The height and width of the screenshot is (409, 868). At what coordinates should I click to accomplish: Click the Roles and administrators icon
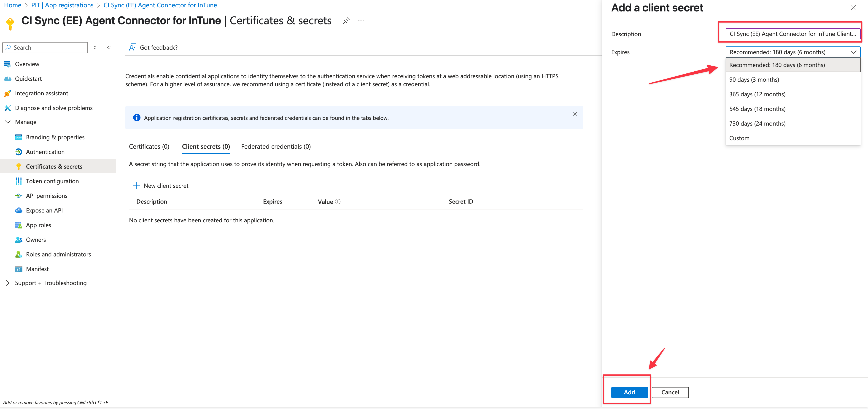click(19, 254)
